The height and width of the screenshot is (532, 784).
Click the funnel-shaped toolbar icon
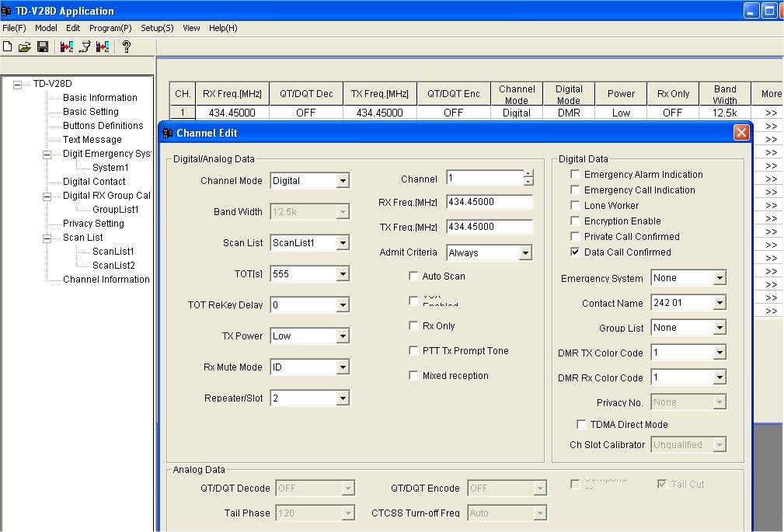click(85, 47)
